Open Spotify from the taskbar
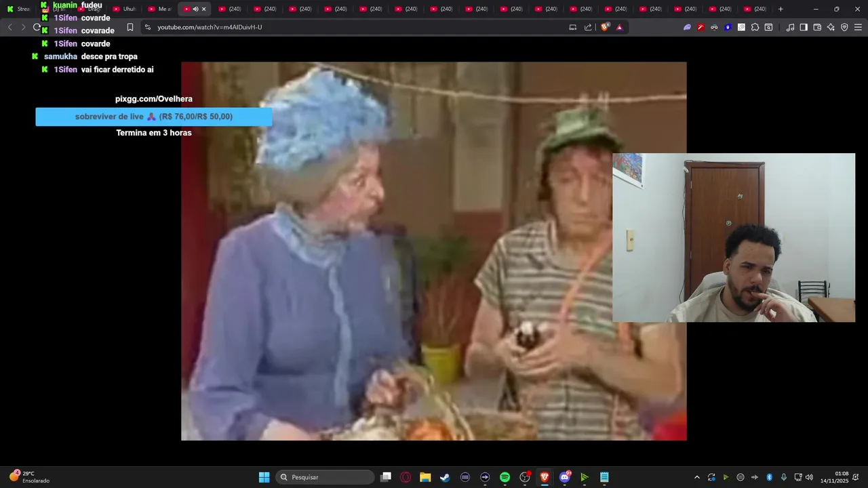Image resolution: width=868 pixels, height=488 pixels. pyautogui.click(x=505, y=477)
